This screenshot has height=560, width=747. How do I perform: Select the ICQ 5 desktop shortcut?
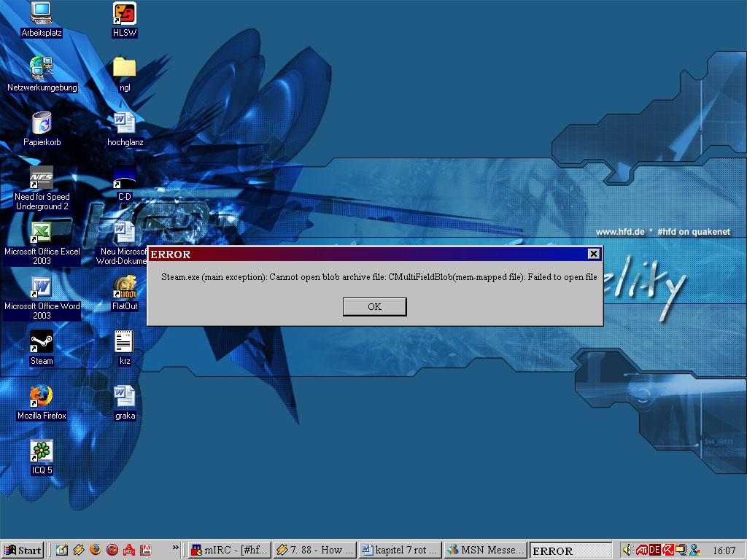[x=42, y=457]
